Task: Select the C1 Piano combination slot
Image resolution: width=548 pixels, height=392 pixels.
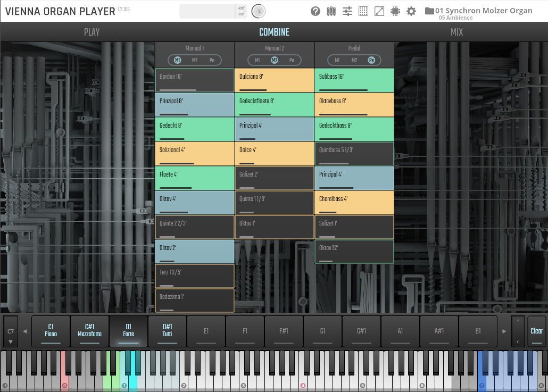Action: pos(51,331)
